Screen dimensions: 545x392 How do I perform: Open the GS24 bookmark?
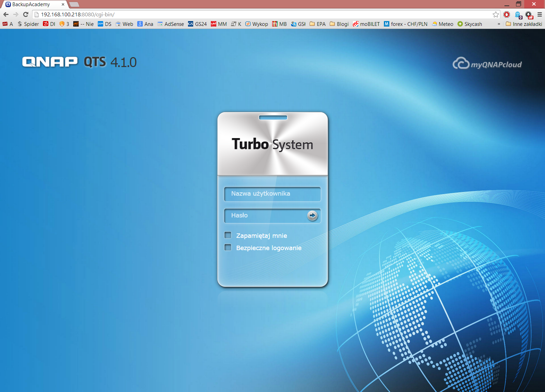(x=197, y=24)
